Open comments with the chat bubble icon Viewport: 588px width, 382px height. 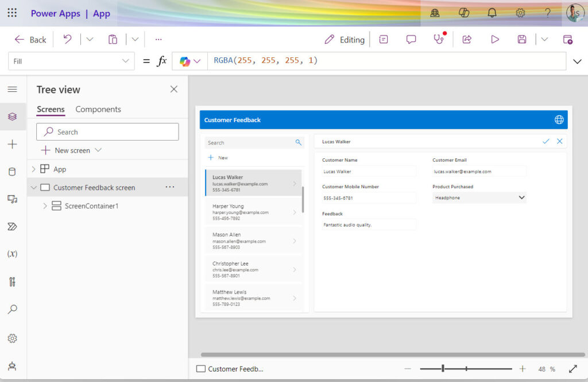411,39
